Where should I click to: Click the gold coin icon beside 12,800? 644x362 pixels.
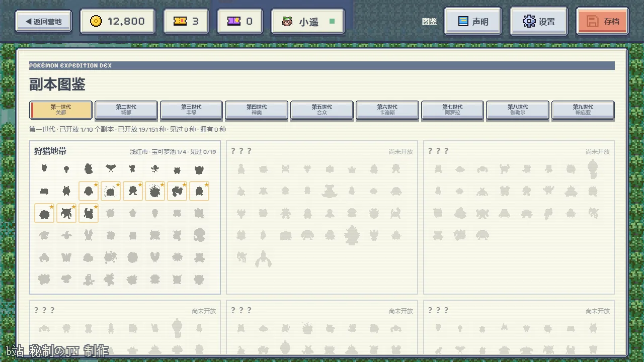pos(96,21)
